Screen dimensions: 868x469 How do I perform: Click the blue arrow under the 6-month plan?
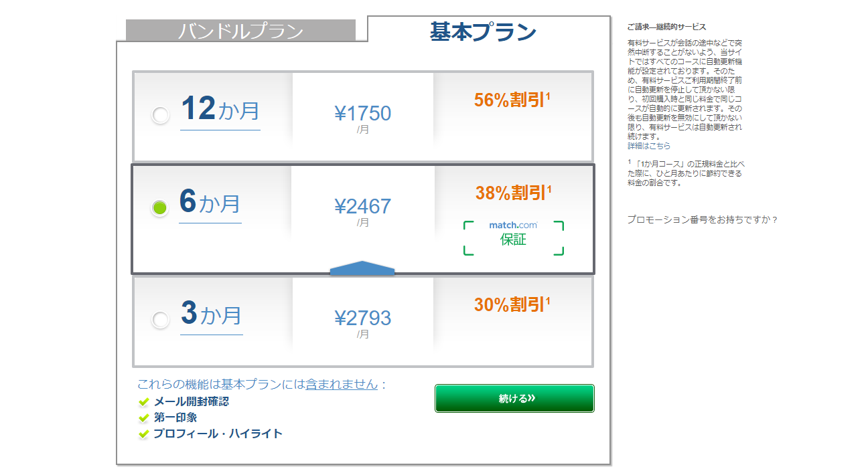pyautogui.click(x=362, y=268)
